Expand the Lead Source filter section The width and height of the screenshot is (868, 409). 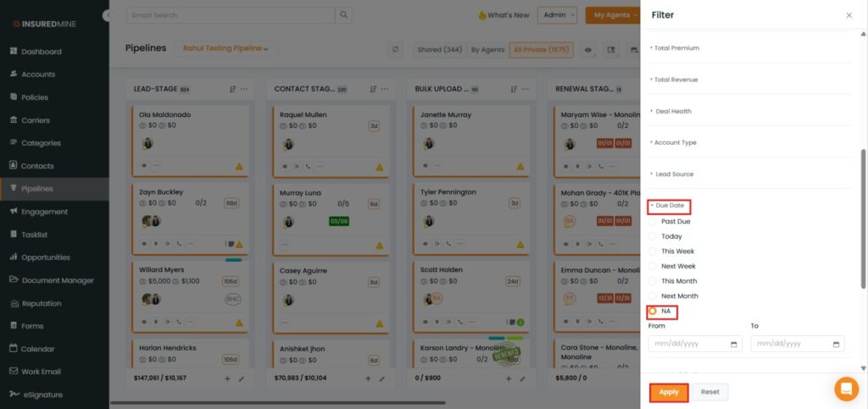pyautogui.click(x=674, y=174)
